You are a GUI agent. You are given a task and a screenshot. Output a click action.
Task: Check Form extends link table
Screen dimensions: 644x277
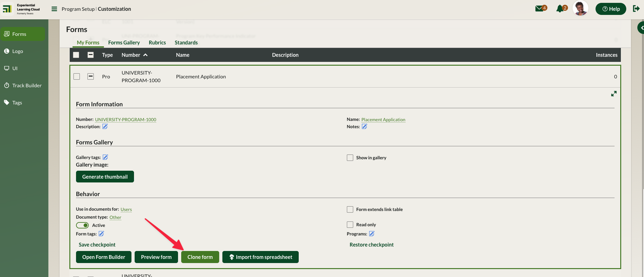(350, 209)
